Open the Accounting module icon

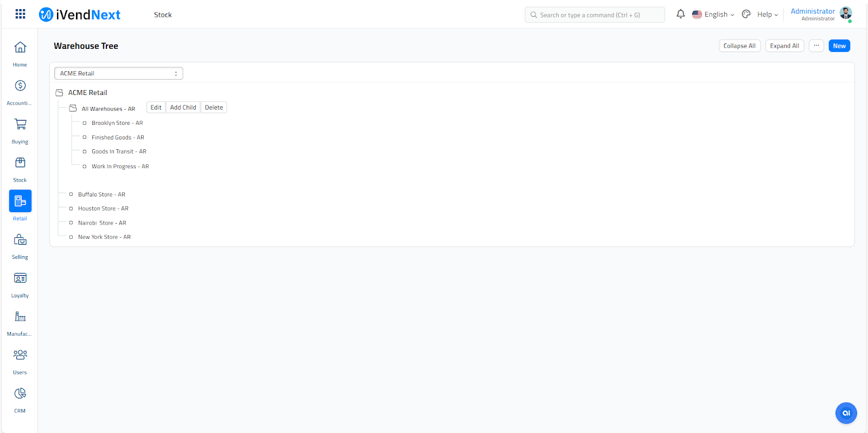[20, 86]
